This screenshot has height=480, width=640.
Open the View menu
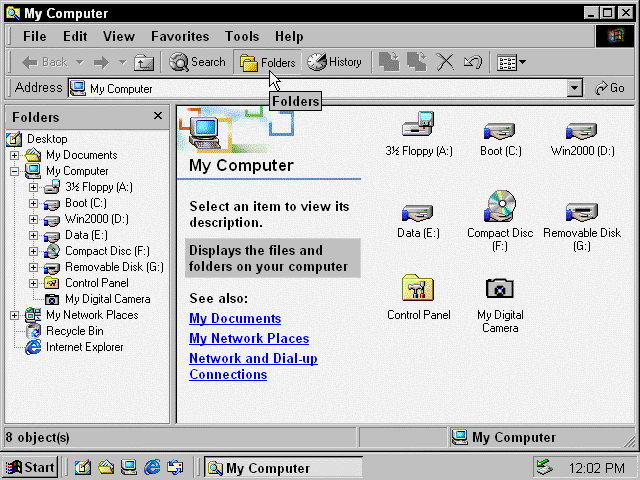119,36
